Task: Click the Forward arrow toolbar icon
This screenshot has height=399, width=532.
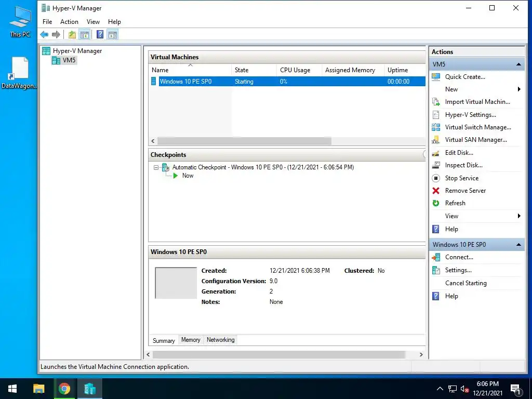Action: 56,34
